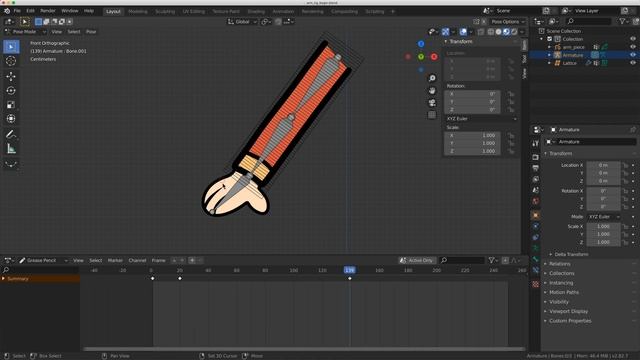Open the File menu

point(17,11)
